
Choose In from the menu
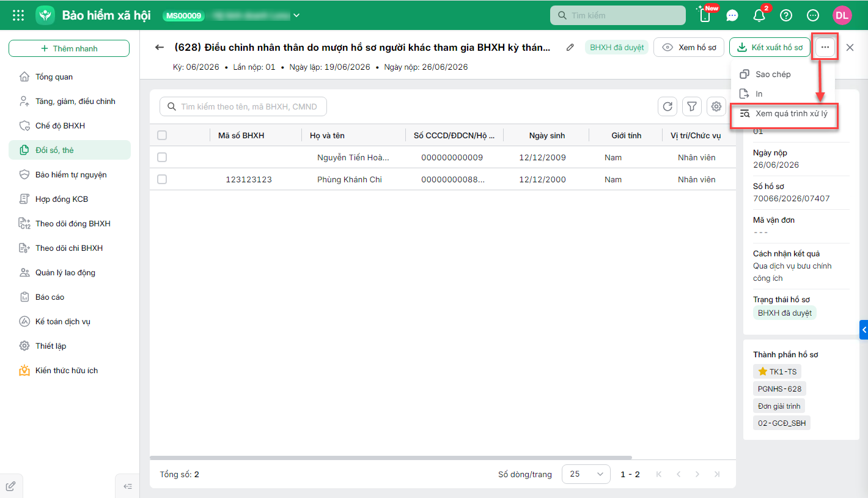coord(784,94)
